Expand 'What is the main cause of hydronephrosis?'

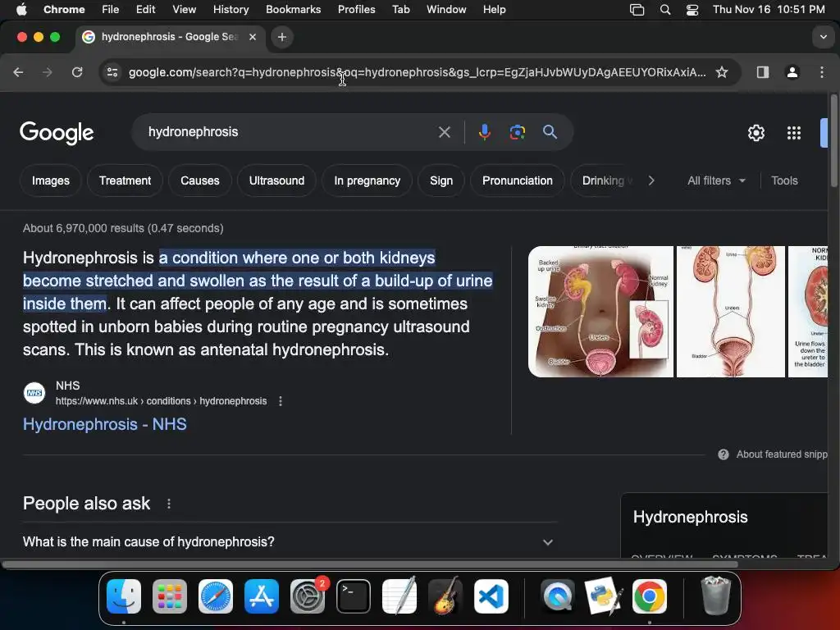click(290, 541)
